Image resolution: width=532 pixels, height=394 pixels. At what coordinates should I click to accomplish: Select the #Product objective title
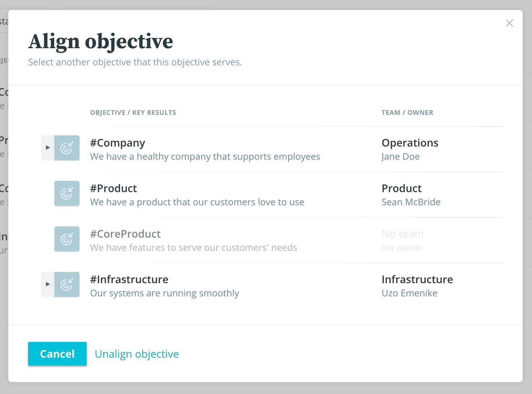pyautogui.click(x=113, y=188)
